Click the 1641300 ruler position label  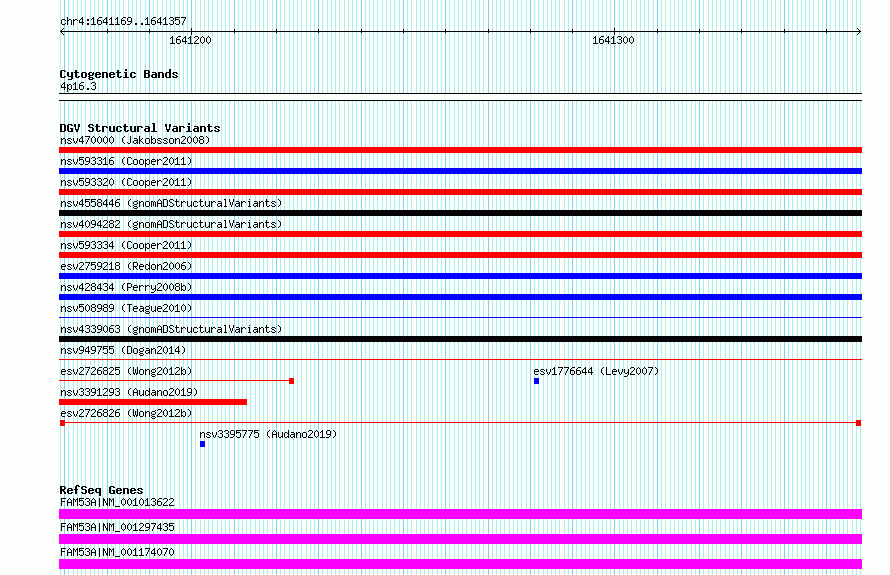click(x=613, y=40)
